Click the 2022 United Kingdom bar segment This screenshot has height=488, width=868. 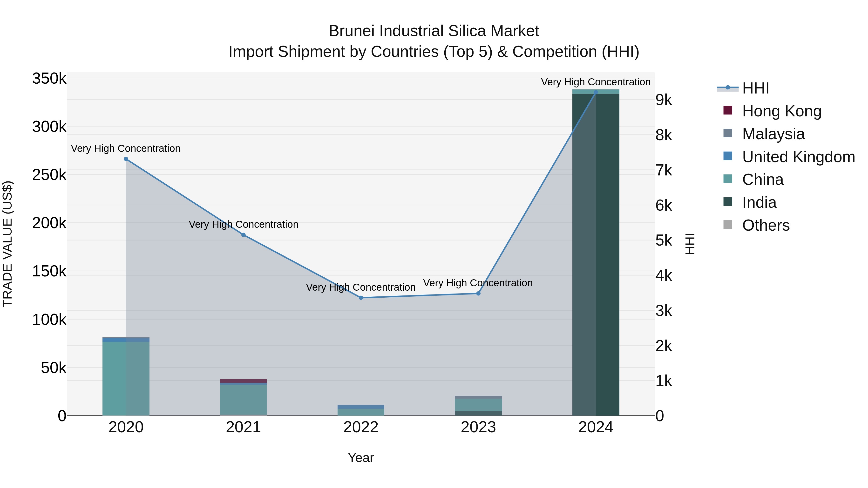click(361, 407)
